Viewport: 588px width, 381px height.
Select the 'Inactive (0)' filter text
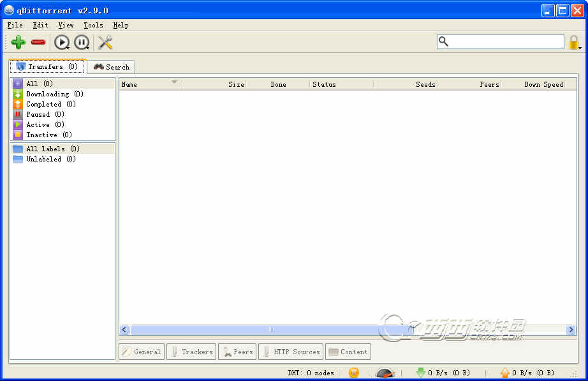(48, 135)
